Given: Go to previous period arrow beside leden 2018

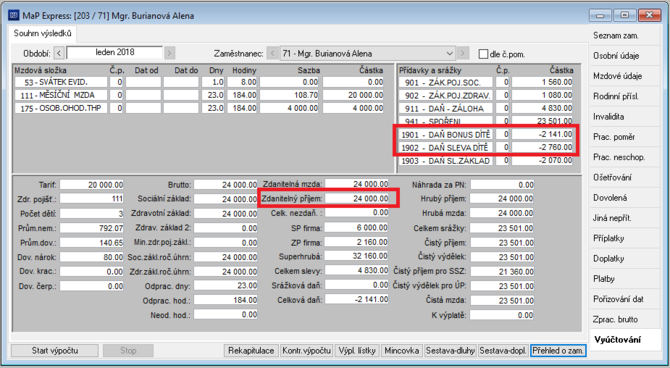Looking at the screenshot, I should tap(59, 53).
